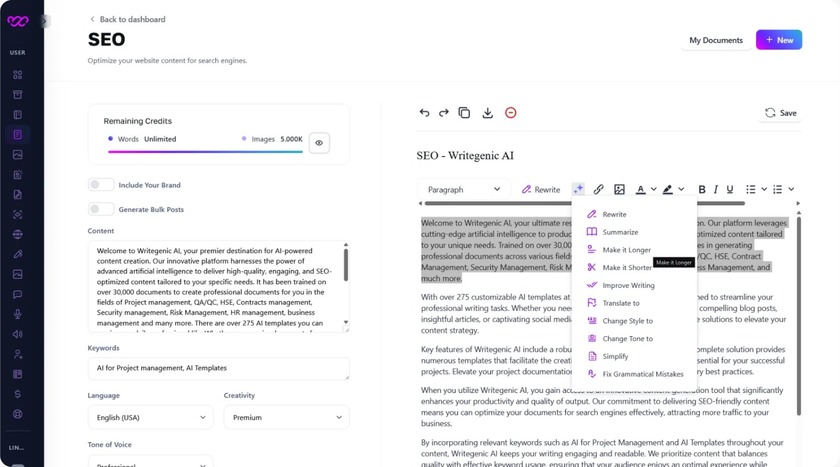Save the document

point(781,112)
